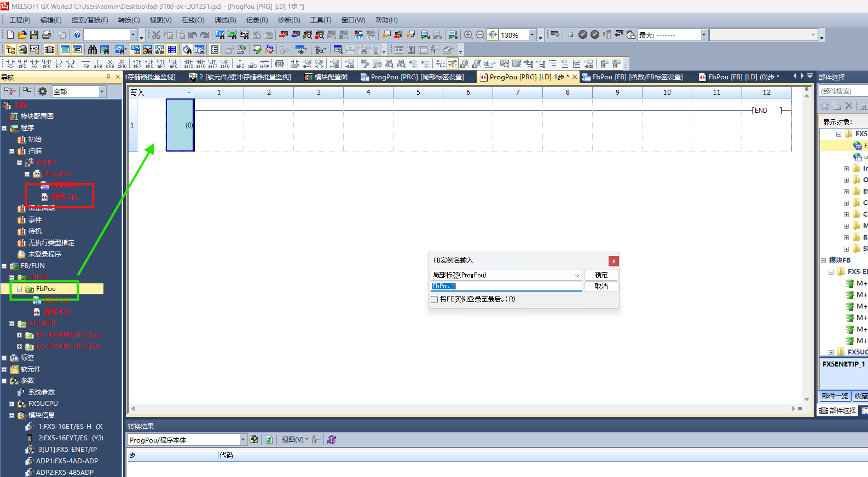Click the Cut scissors icon
Viewport: 868px width, 477px height.
(x=157, y=35)
